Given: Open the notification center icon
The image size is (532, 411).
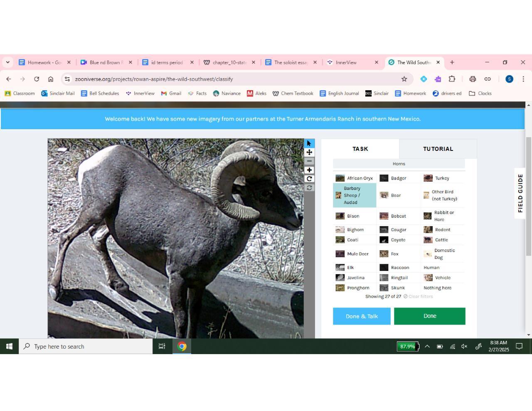Looking at the screenshot, I should [519, 346].
